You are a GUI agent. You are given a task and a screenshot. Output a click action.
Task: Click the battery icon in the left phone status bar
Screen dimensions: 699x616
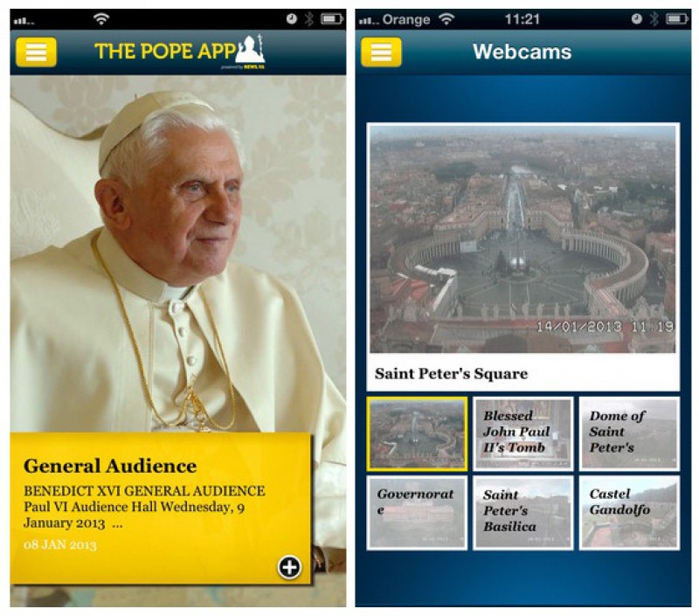332,18
